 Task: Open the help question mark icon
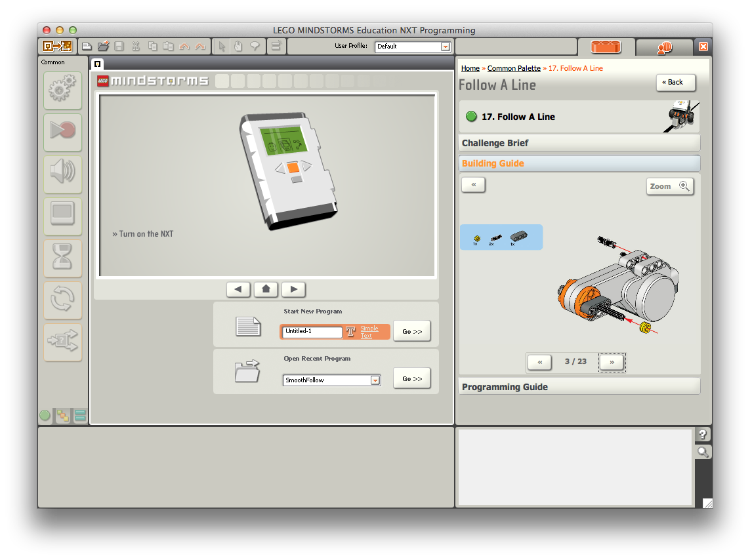coord(703,434)
